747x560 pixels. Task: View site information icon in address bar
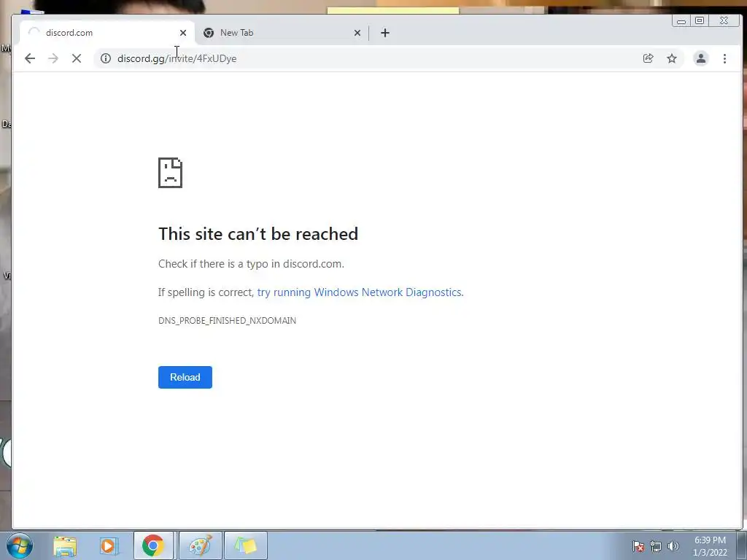pos(106,58)
